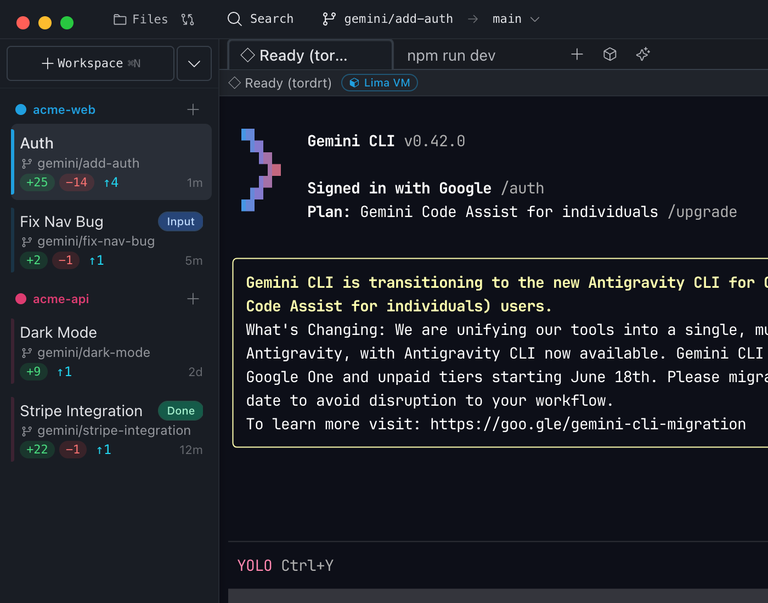Open the goo.gle/gemini-cli-migration link
This screenshot has height=603, width=768.
pyautogui.click(x=588, y=424)
